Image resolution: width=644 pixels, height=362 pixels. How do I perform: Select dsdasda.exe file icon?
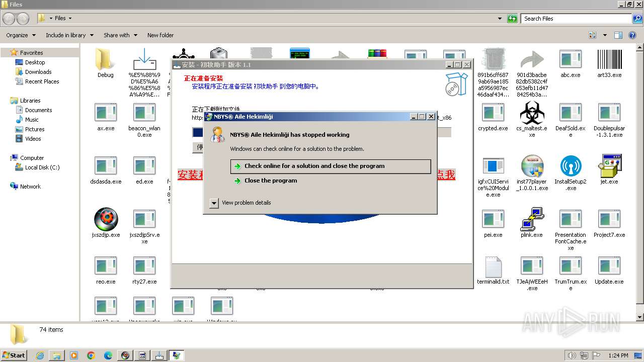(106, 166)
